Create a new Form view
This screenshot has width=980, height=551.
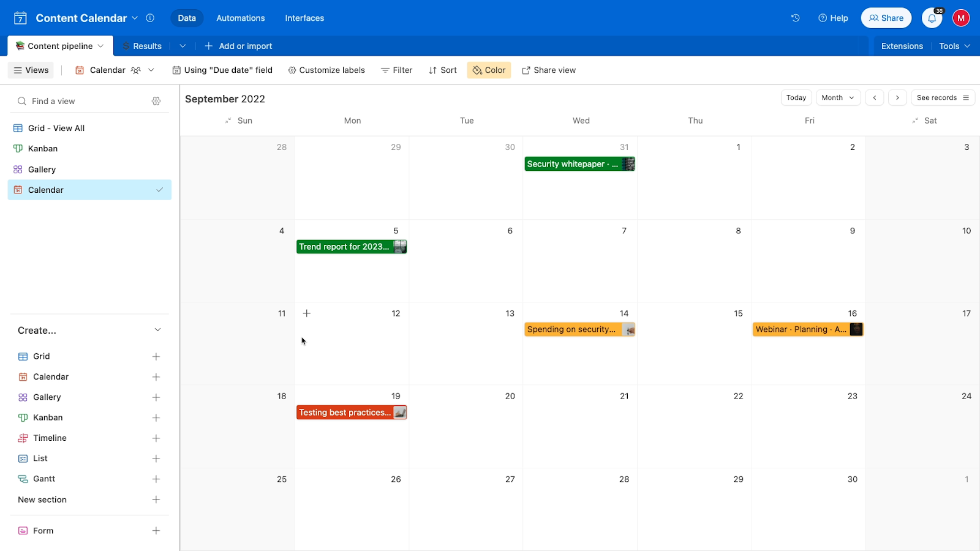pos(156,531)
